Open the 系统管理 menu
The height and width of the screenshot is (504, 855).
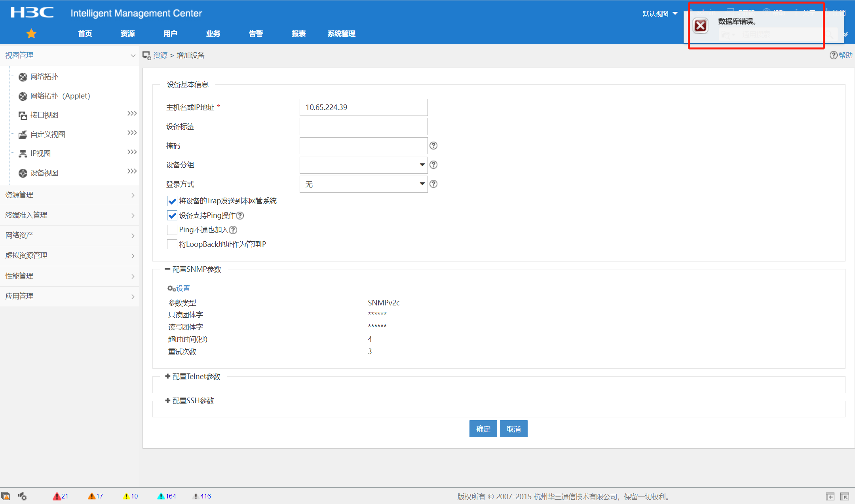pyautogui.click(x=341, y=34)
